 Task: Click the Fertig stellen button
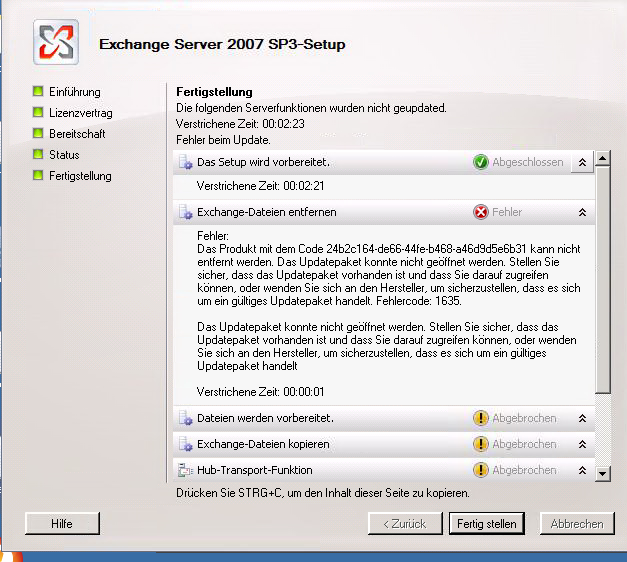(487, 524)
